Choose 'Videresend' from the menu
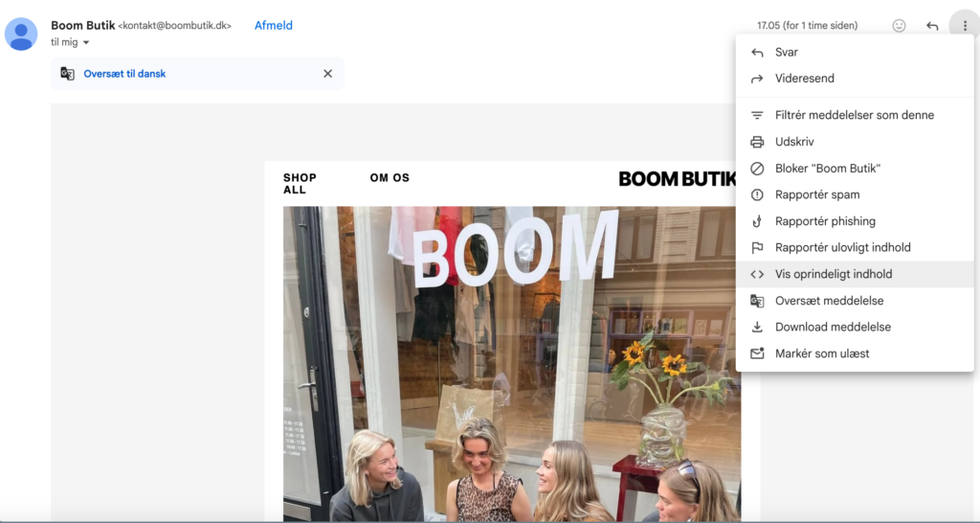This screenshot has height=523, width=980. tap(855, 79)
